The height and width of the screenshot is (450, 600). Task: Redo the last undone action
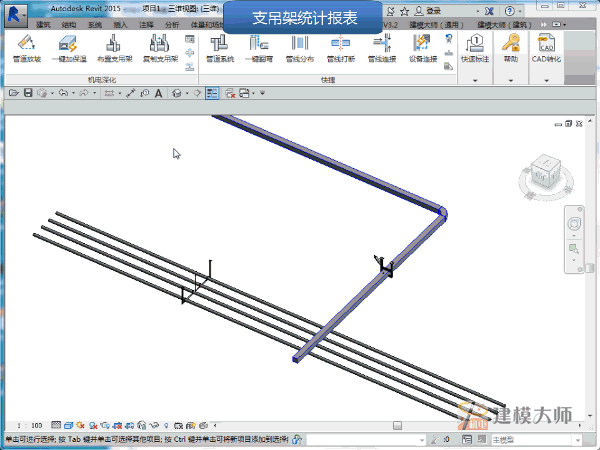coord(84,93)
